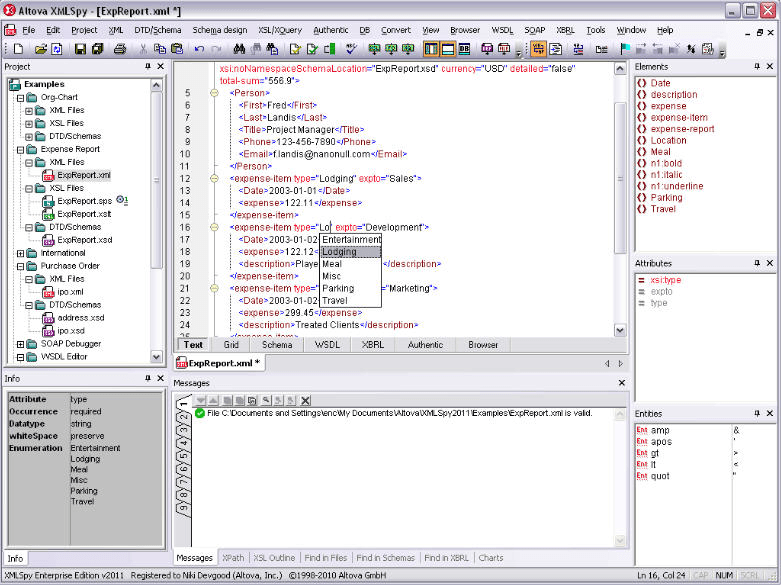781x585 pixels.
Task: Click the Copy toolbar icon
Action: point(159,49)
